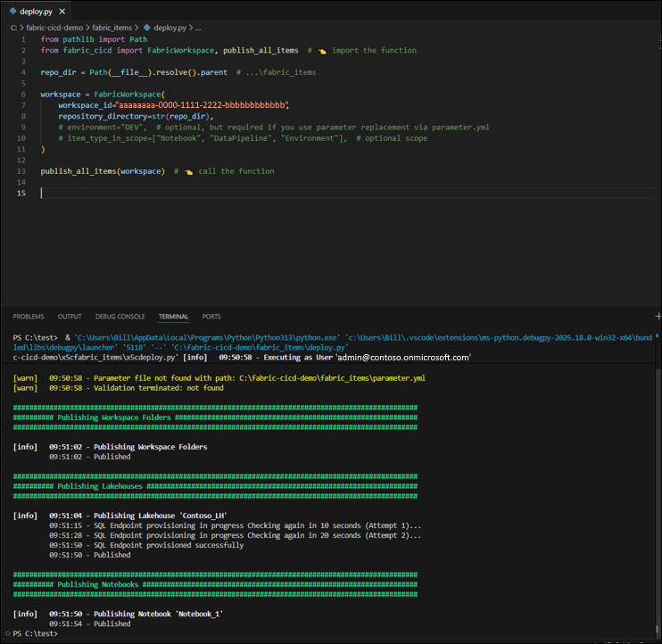Click the publish_all_items(workspace) call
662x644 pixels.
pos(103,171)
